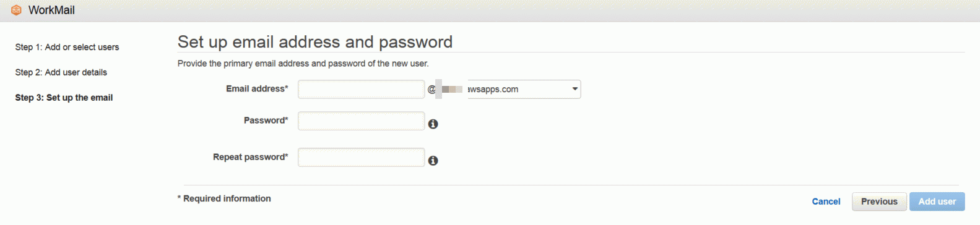This screenshot has width=980, height=225.
Task: Click the orange WorkMail logo icon
Action: pos(17,11)
